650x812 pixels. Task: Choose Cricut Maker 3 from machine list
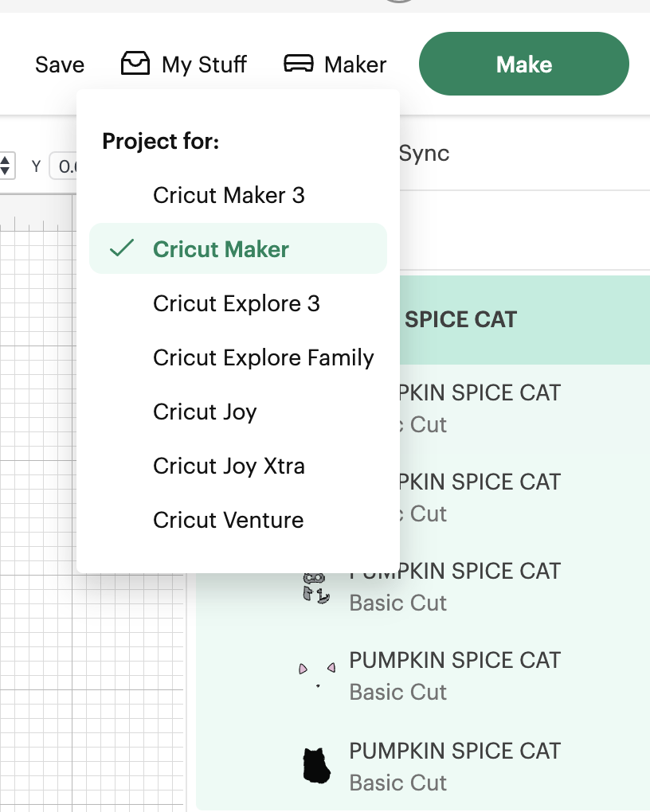click(x=229, y=195)
